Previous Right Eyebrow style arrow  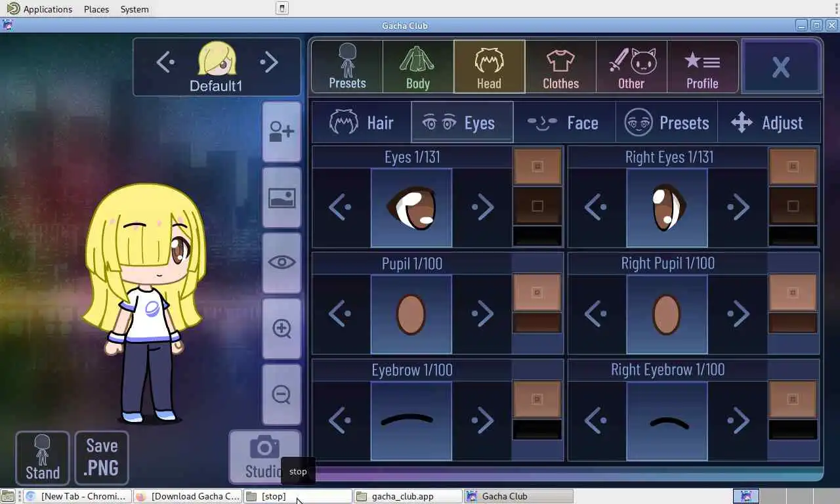pyautogui.click(x=597, y=420)
